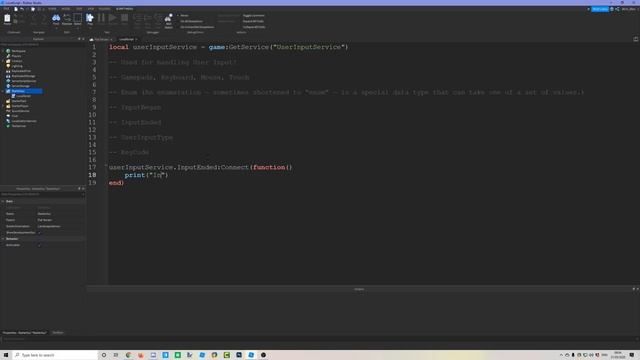Expand the Workspace tree node

tap(3, 51)
